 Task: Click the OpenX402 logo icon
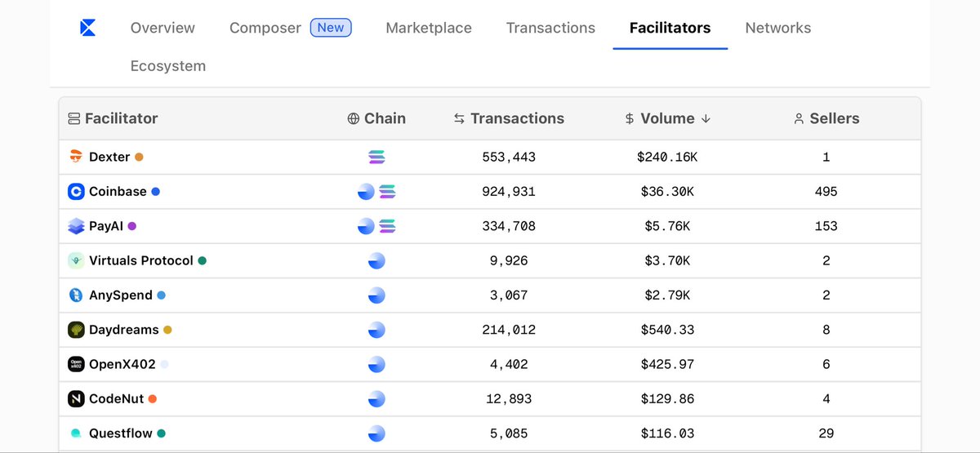click(76, 364)
